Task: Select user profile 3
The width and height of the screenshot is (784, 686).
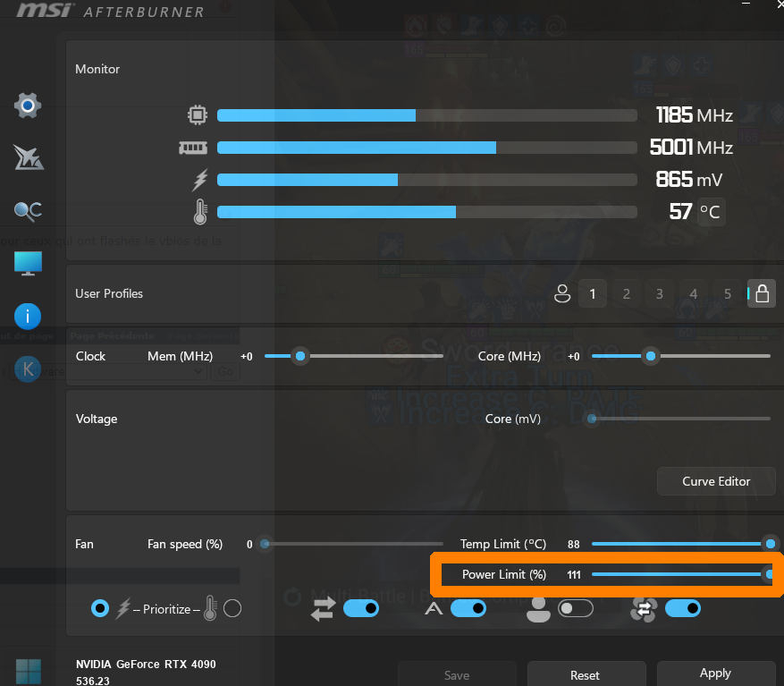Action: (660, 293)
